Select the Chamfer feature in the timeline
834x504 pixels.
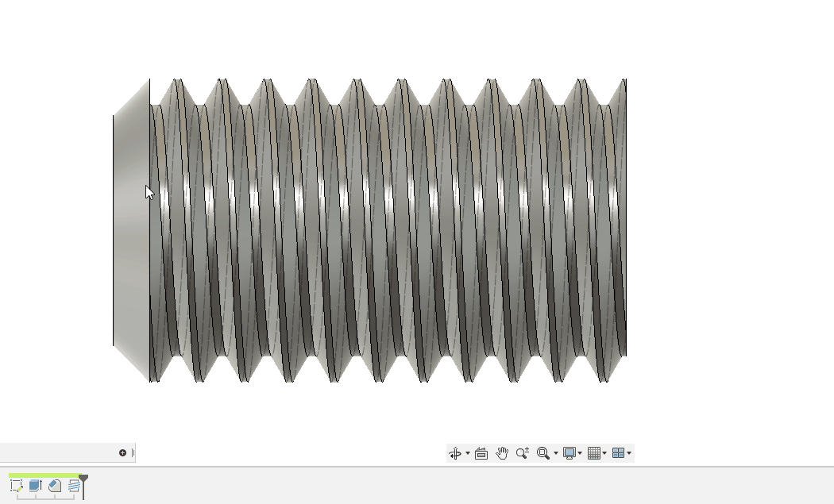[53, 486]
